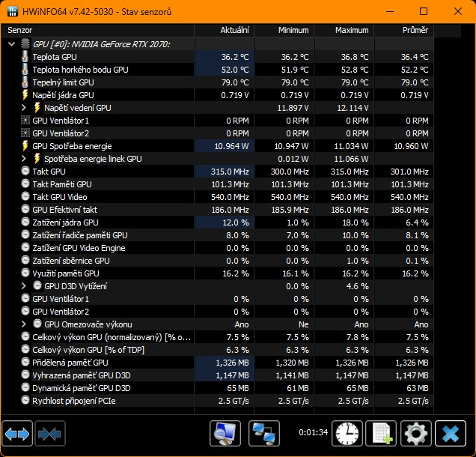The width and height of the screenshot is (476, 457).
Task: Click the current value 315.0 MHz
Action: (x=230, y=172)
